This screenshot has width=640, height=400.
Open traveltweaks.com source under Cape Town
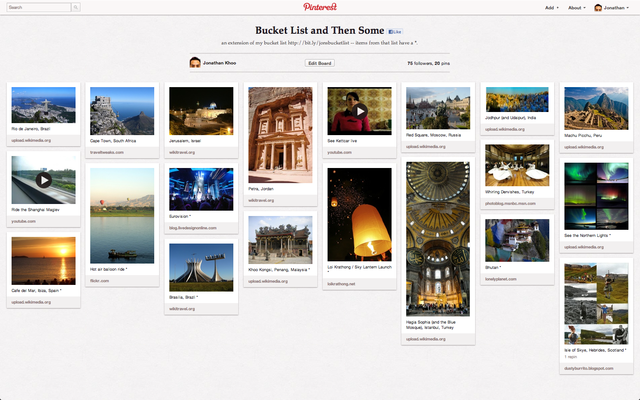pyautogui.click(x=108, y=152)
